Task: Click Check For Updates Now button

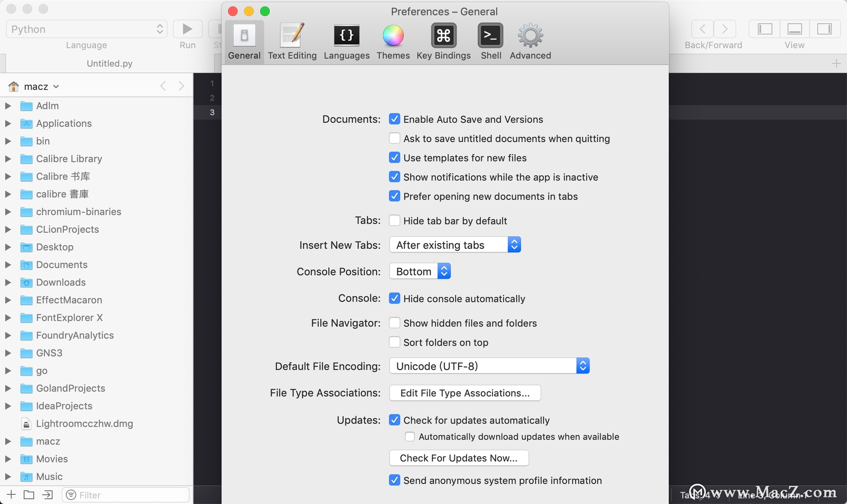Action: point(459,458)
